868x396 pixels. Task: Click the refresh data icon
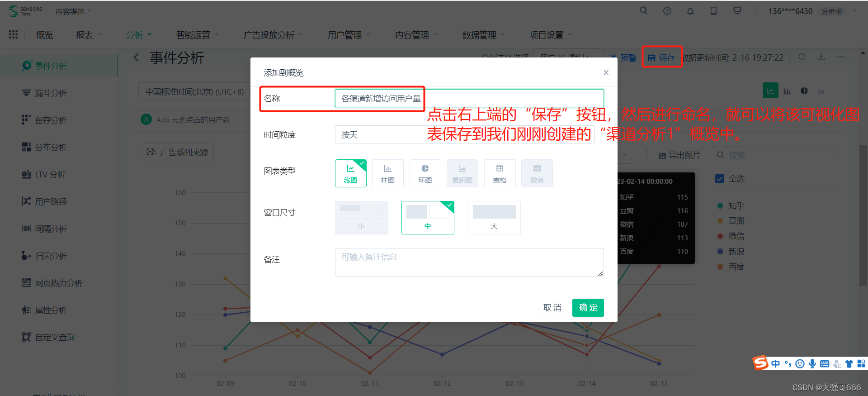tap(802, 57)
